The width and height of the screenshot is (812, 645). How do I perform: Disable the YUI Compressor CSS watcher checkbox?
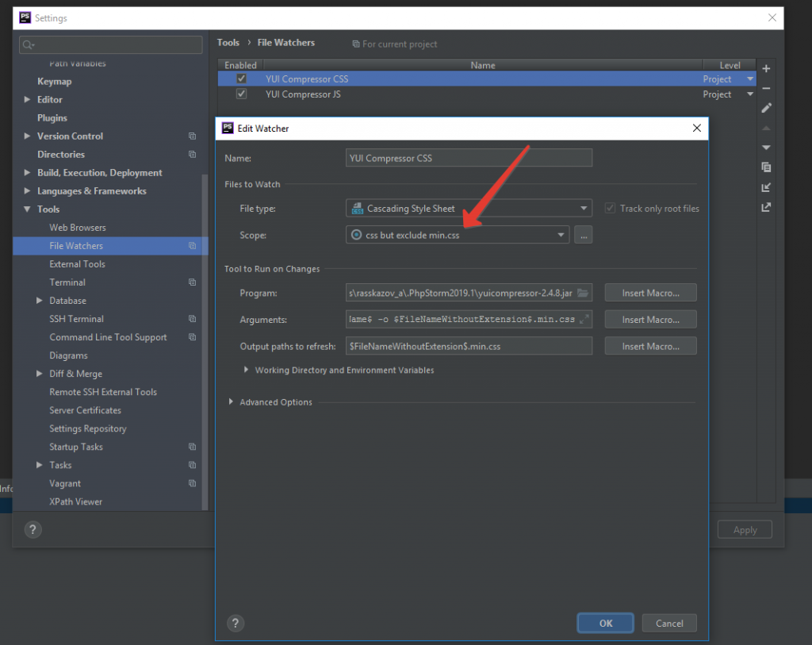click(x=241, y=79)
